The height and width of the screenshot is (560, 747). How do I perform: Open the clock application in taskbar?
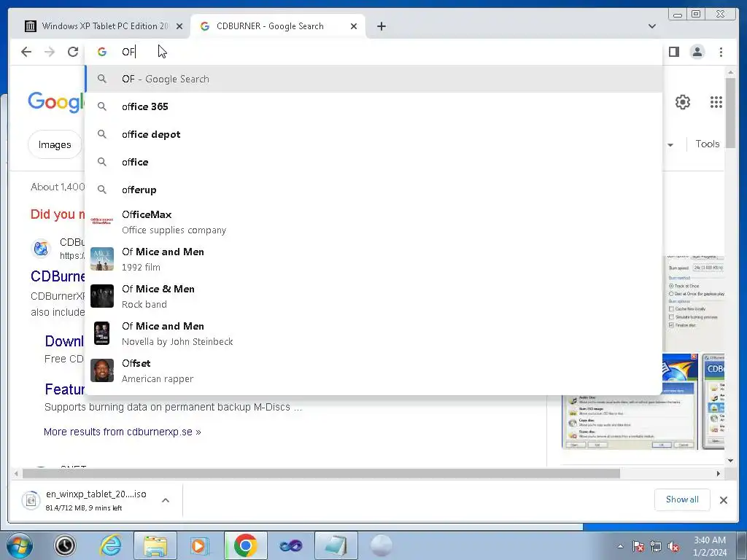point(65,545)
